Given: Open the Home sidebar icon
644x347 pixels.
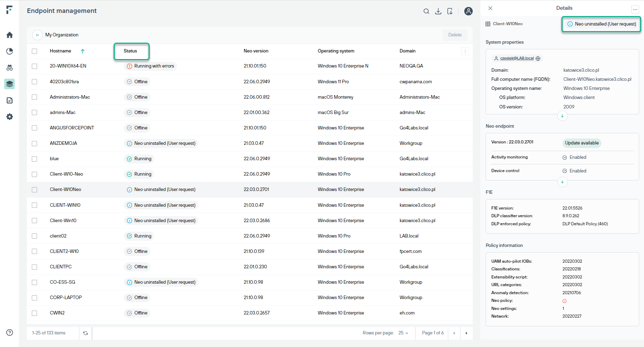Looking at the screenshot, I should click(x=9, y=35).
